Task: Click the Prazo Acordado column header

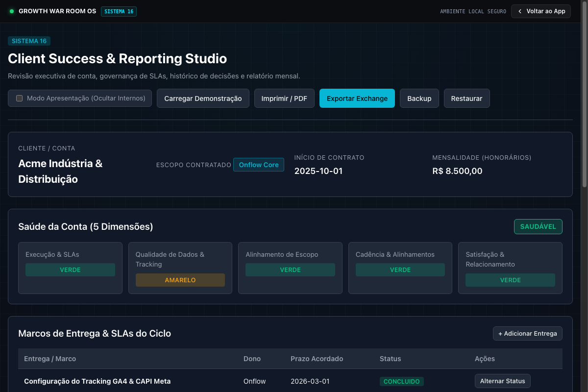Action: tap(317, 359)
